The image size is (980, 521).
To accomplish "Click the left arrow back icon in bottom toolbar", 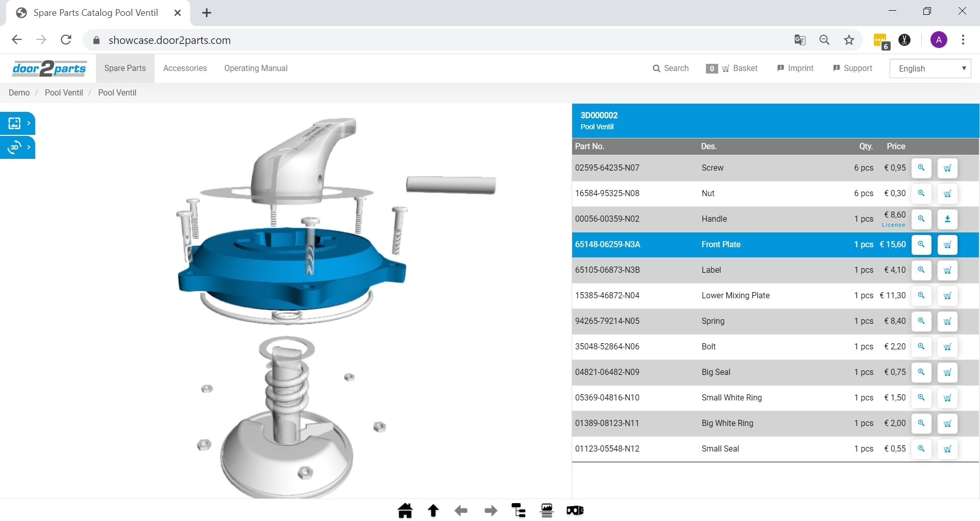I will 461,510.
